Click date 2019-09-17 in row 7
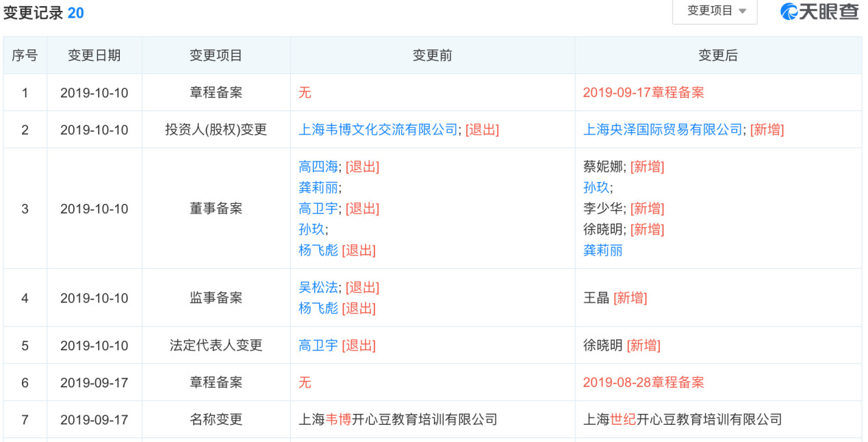 click(x=94, y=419)
